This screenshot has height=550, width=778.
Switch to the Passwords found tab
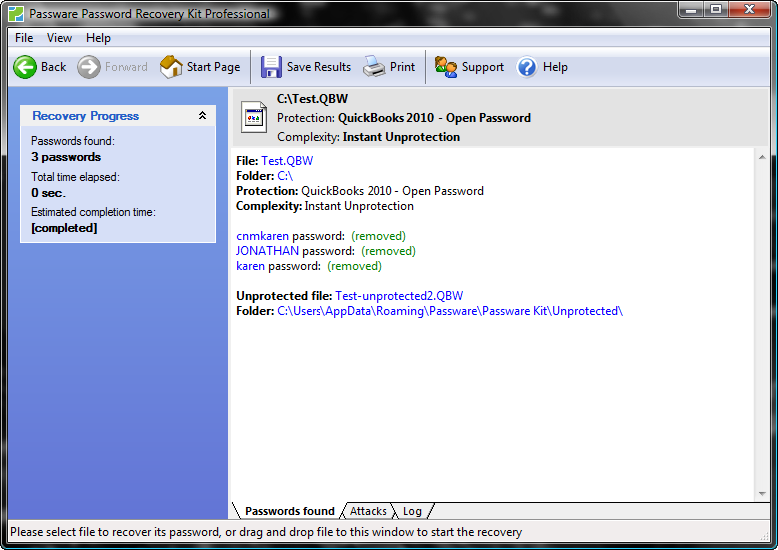[x=290, y=511]
